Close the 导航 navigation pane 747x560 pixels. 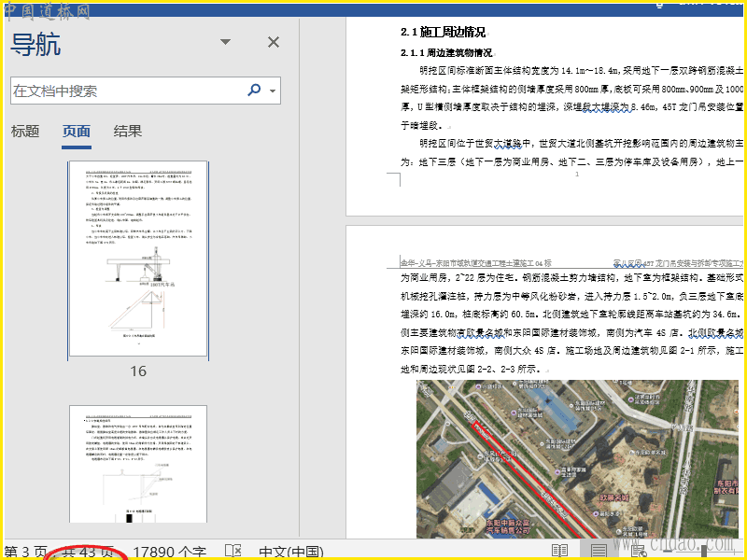[274, 42]
